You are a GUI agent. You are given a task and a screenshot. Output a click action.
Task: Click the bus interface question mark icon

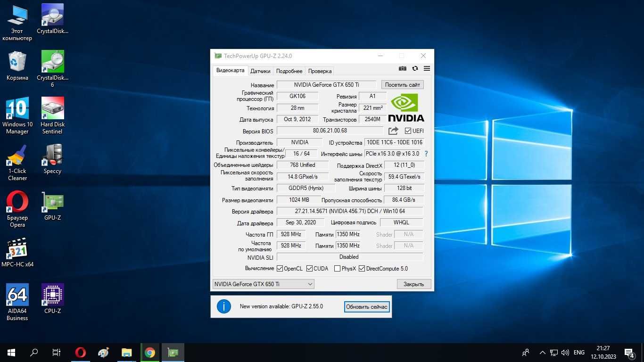(426, 154)
